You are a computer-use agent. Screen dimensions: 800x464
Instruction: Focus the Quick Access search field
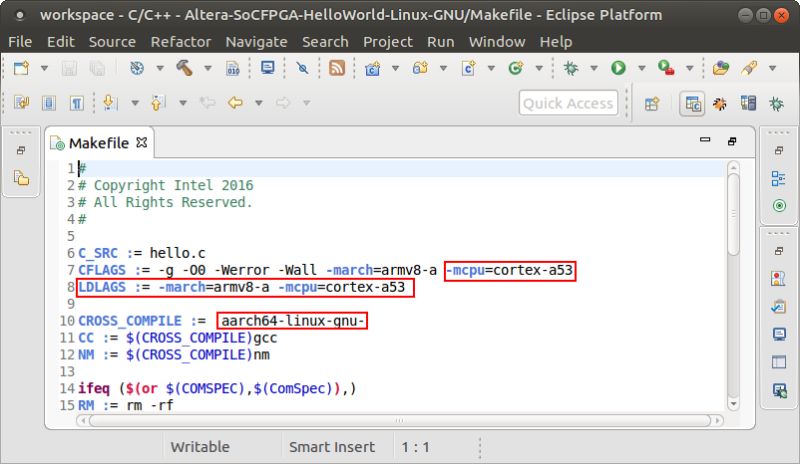pyautogui.click(x=568, y=103)
